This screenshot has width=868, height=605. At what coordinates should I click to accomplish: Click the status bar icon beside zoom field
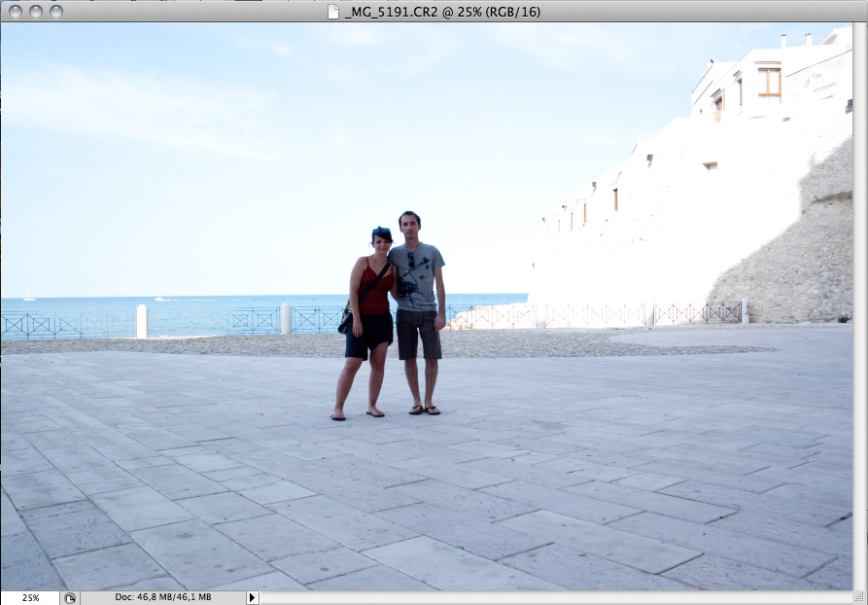[70, 597]
